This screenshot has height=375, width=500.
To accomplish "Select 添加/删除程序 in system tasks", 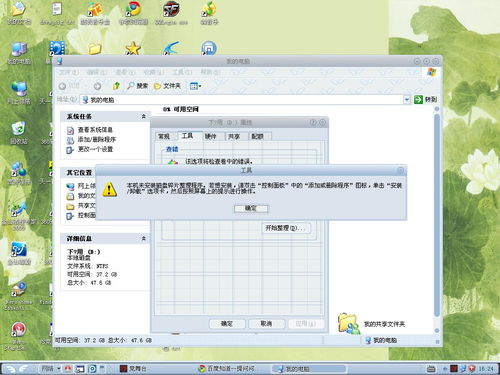I will pos(97,140).
